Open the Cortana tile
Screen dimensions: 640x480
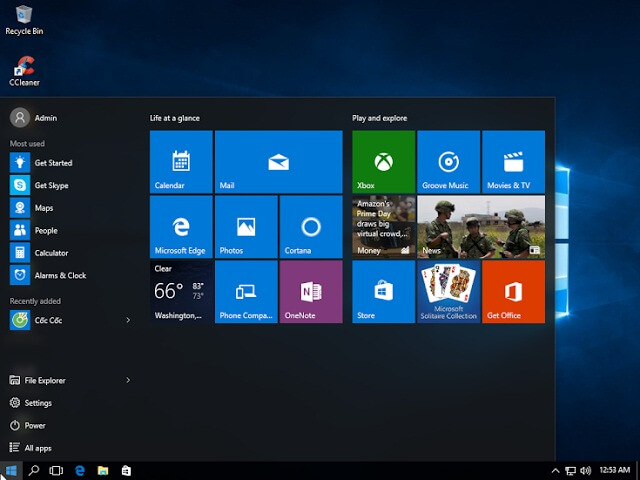(x=311, y=227)
